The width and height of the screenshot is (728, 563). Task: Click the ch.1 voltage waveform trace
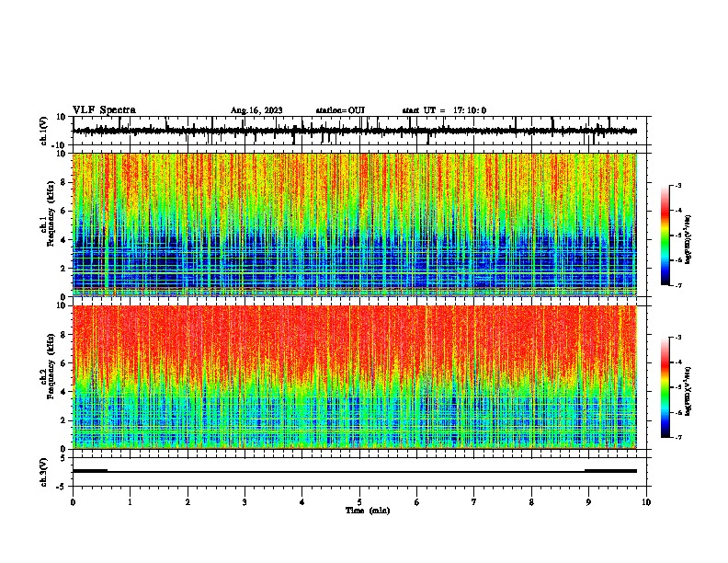click(x=355, y=131)
